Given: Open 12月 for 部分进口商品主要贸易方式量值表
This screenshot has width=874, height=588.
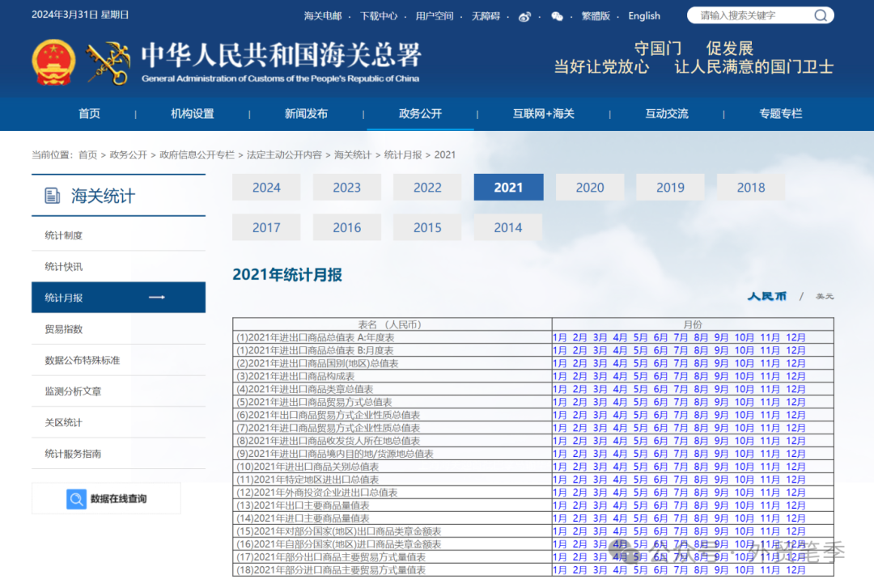Looking at the screenshot, I should (796, 570).
